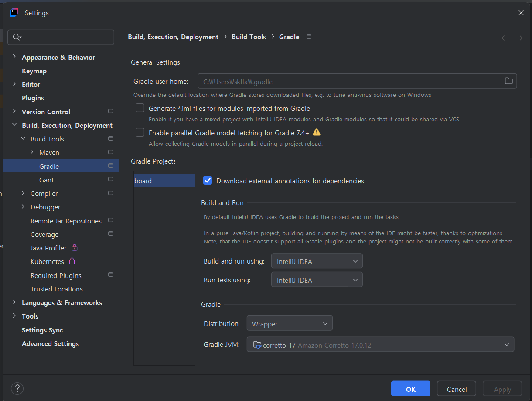Close the Settings dialog with X
This screenshot has width=532, height=401.
point(521,13)
